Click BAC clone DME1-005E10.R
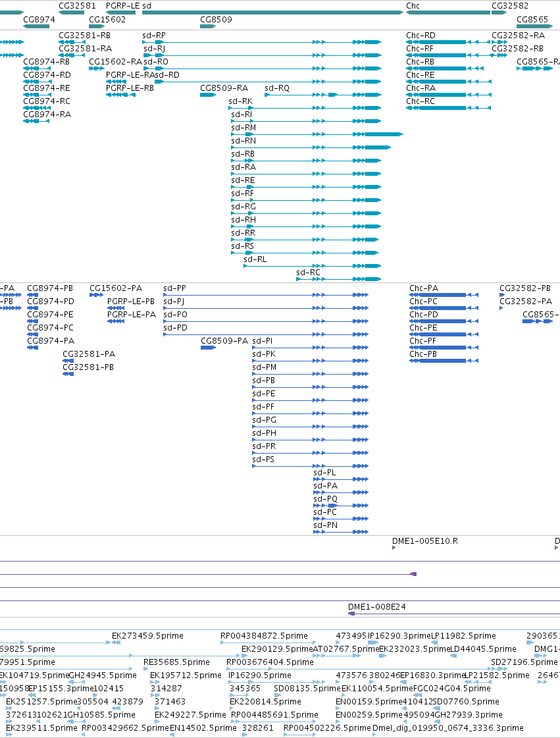Image resolution: width=560 pixels, height=738 pixels. (394, 548)
